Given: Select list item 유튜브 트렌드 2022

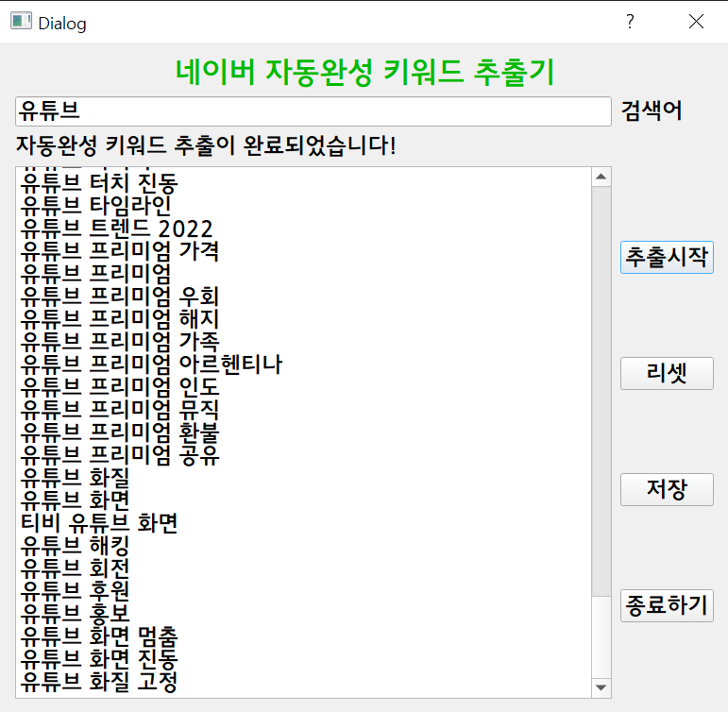Looking at the screenshot, I should tap(117, 229).
